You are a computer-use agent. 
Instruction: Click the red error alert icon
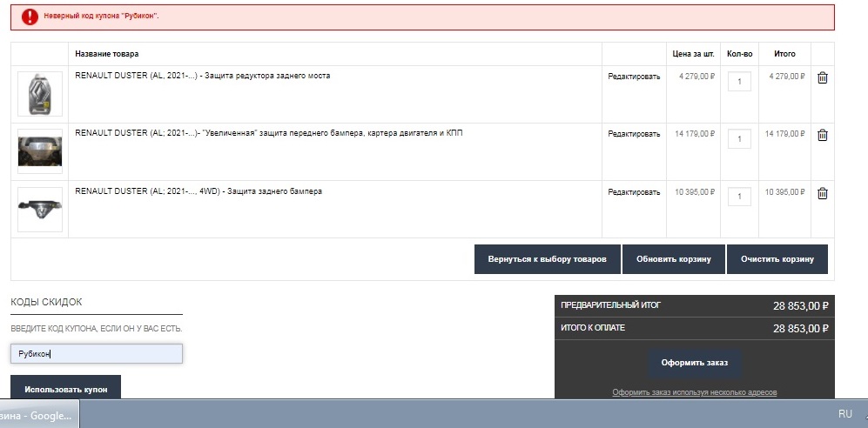click(x=30, y=17)
